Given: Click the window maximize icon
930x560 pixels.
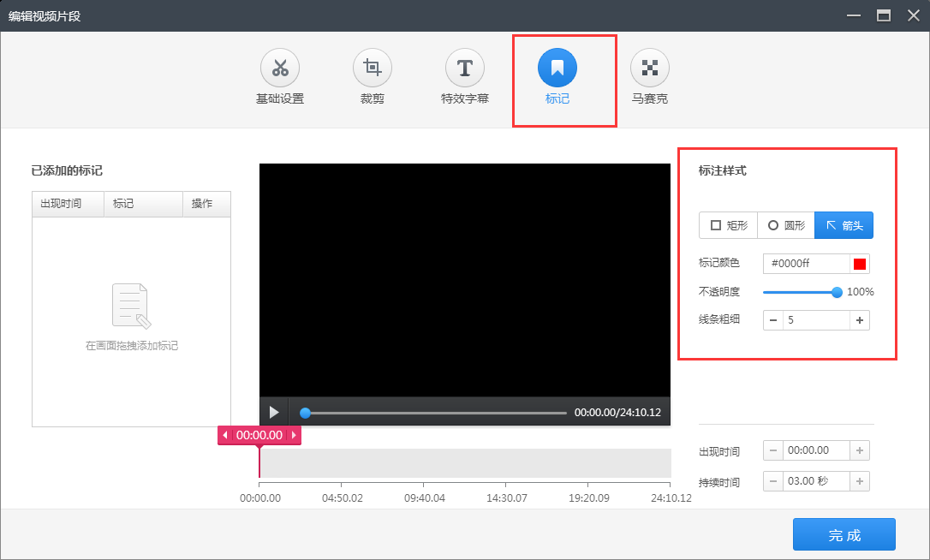Looking at the screenshot, I should click(x=884, y=15).
